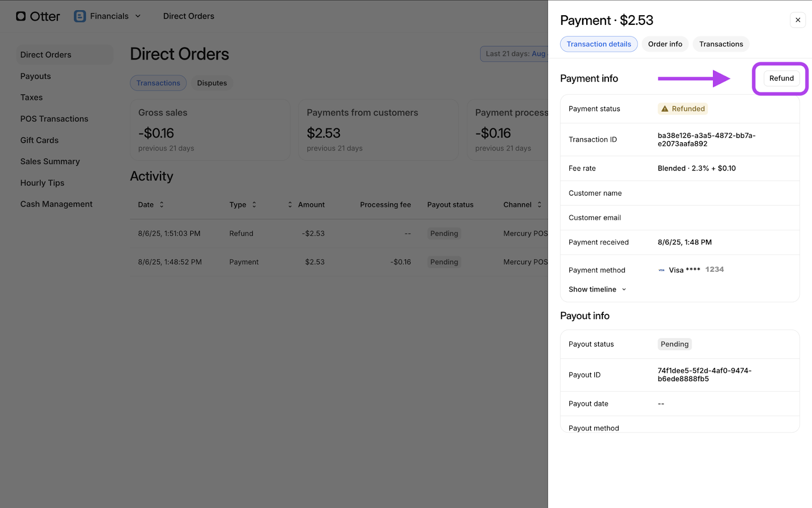Sort activity by Date column arrows
The height and width of the screenshot is (508, 812).
coord(162,205)
